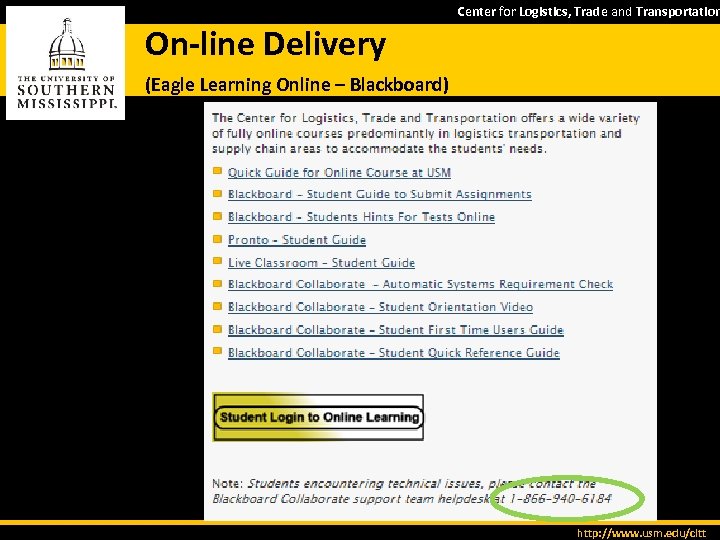Image resolution: width=720 pixels, height=540 pixels.
Task: Click the University of Southern Mississippi logo
Action: tap(66, 63)
